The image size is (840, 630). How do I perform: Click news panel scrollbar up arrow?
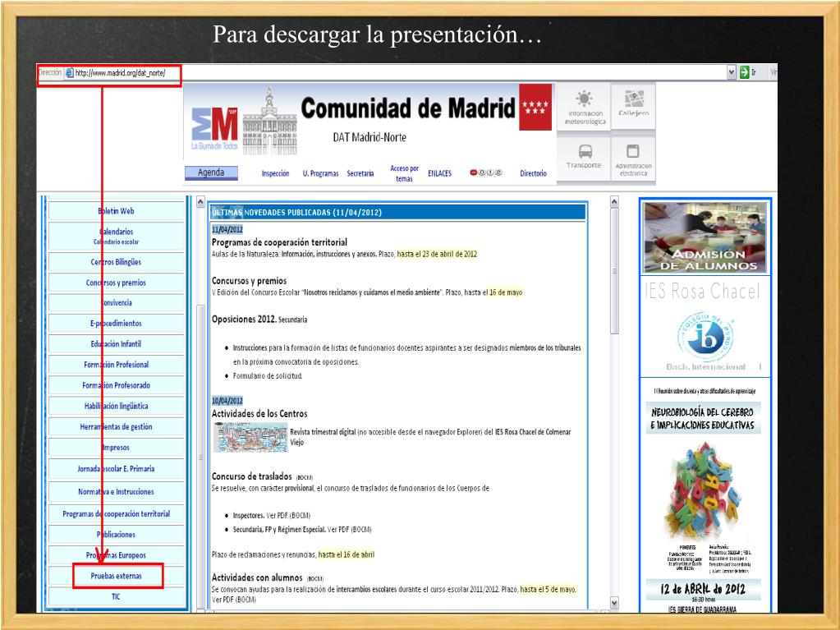[x=614, y=202]
